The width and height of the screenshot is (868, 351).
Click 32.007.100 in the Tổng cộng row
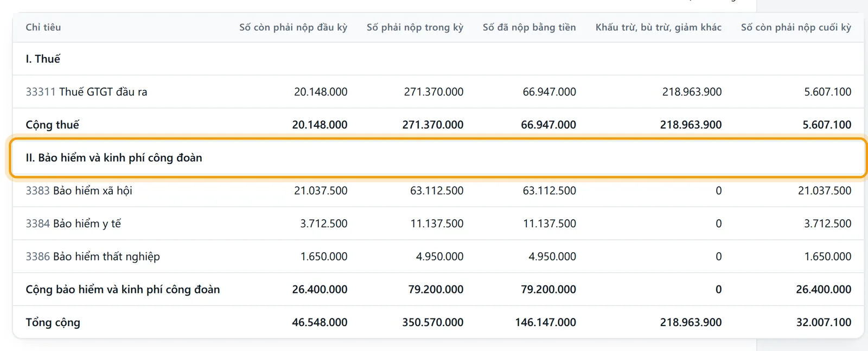point(824,322)
